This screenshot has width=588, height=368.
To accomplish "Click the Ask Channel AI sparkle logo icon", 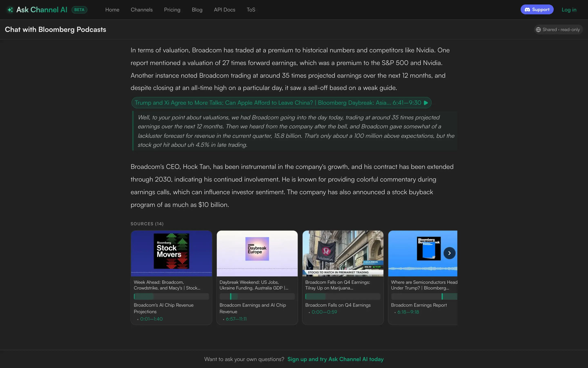I will 10,10.
